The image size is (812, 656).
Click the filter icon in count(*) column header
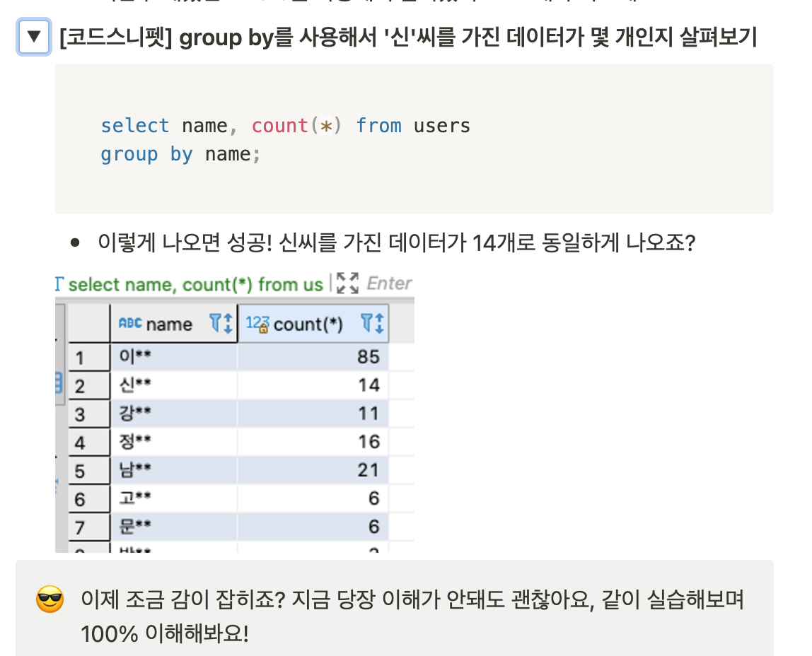(366, 323)
